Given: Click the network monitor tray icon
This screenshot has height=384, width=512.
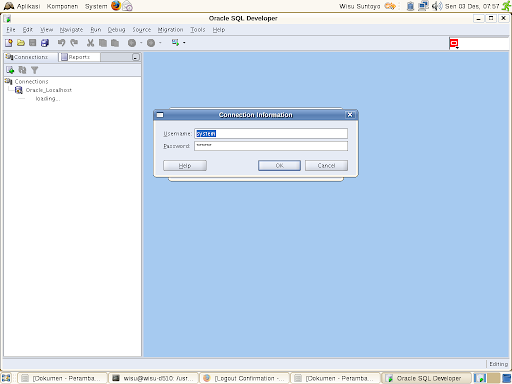Looking at the screenshot, I should [x=423, y=6].
